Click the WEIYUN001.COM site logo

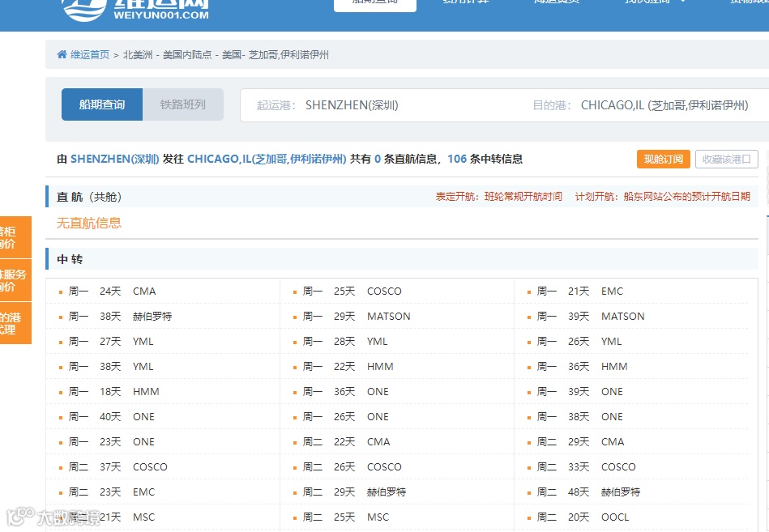(x=135, y=10)
